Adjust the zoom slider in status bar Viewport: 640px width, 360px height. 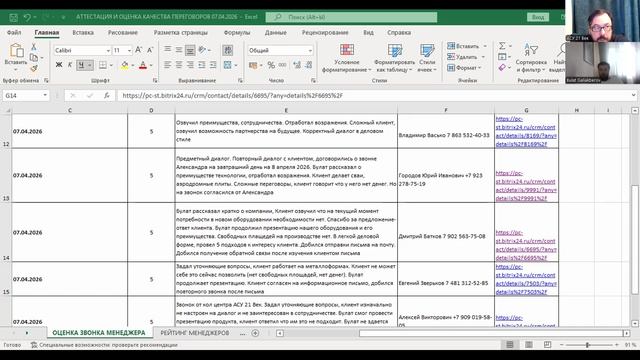point(588,345)
